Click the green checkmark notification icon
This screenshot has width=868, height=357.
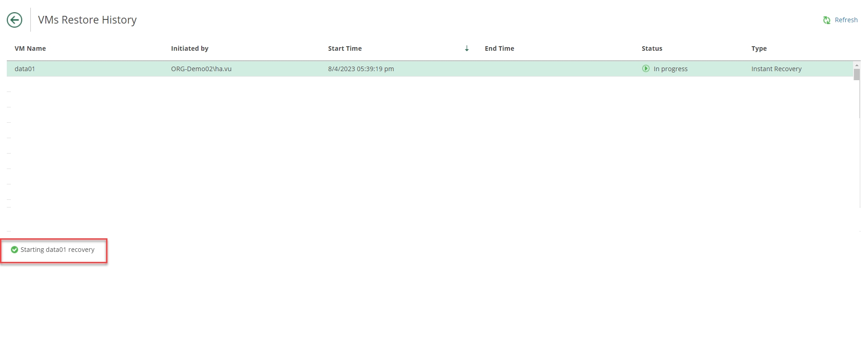(x=15, y=250)
